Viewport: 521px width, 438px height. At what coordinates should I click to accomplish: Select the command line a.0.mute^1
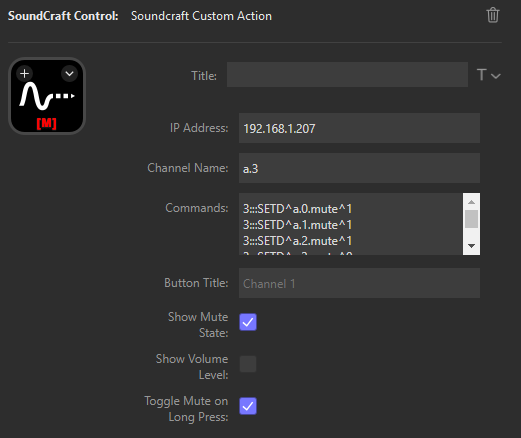[x=297, y=209]
